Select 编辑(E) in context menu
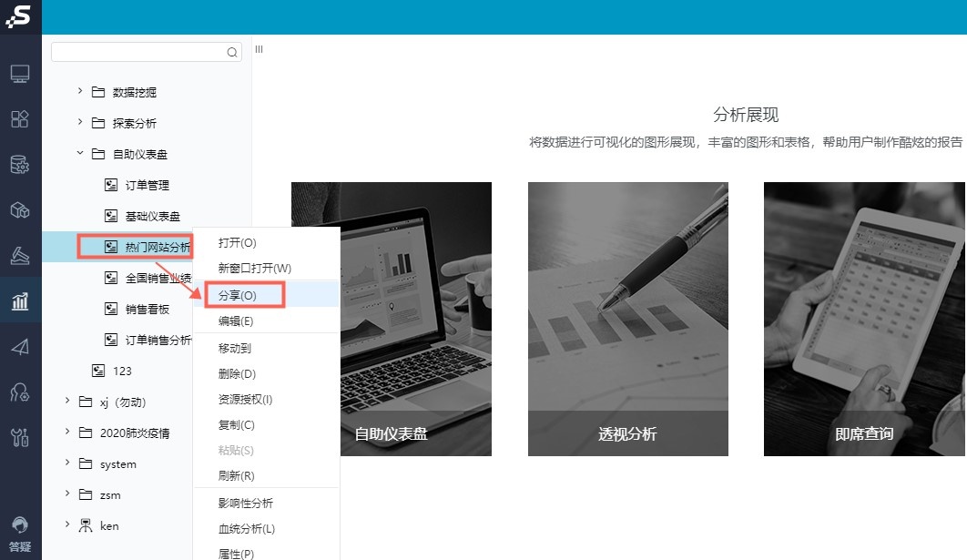This screenshot has width=967, height=560. tap(267, 321)
